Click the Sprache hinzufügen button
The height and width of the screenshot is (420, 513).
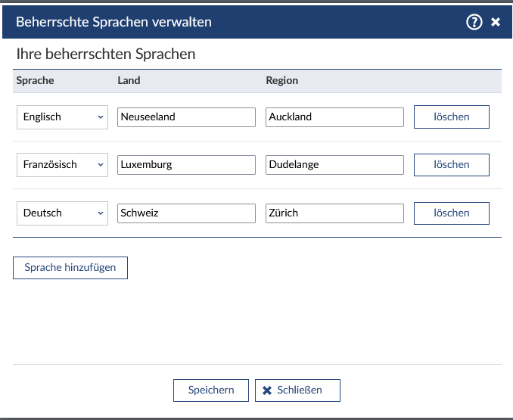click(70, 268)
